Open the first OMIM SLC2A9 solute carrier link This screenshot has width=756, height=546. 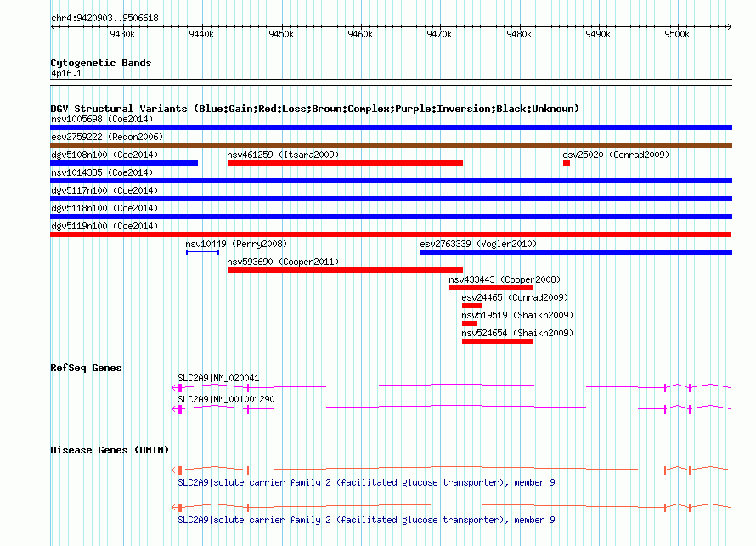[366, 483]
